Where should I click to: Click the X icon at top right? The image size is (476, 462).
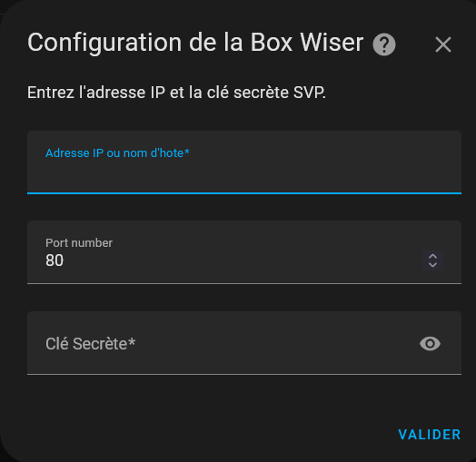pyautogui.click(x=443, y=44)
